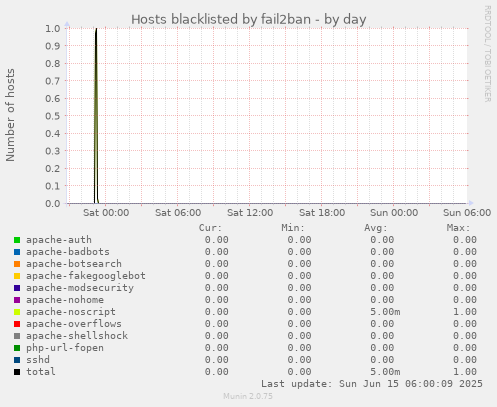Click the total black color swatch
The width and height of the screenshot is (497, 407).
pyautogui.click(x=17, y=372)
